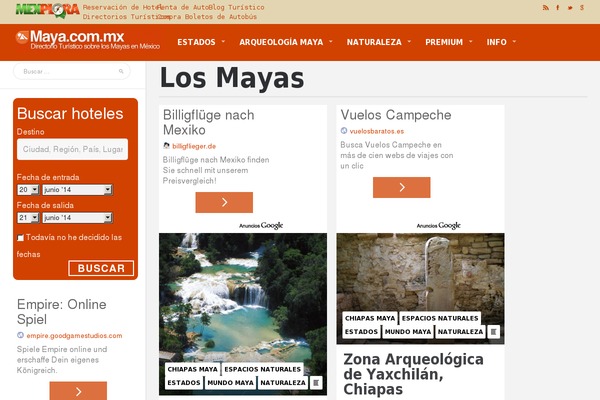Click NATURALEZA tag on Yaxchilán post
The image size is (600, 400).
(x=460, y=331)
